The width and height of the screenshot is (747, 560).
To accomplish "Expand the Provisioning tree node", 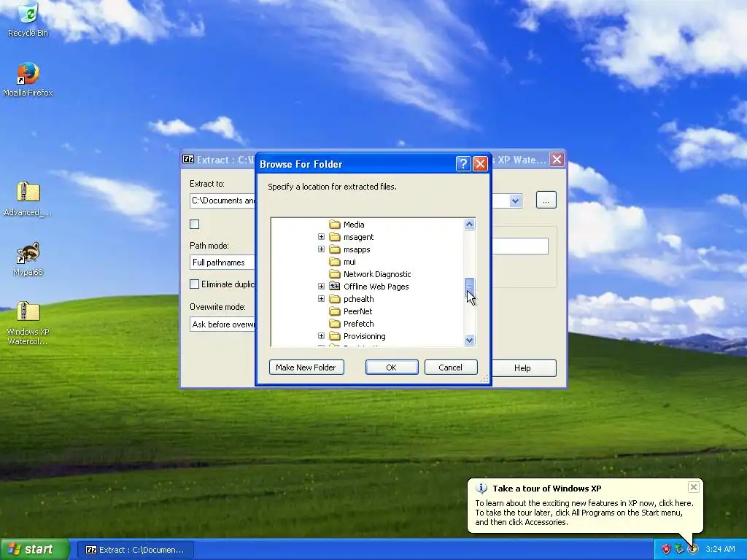I will [321, 335].
